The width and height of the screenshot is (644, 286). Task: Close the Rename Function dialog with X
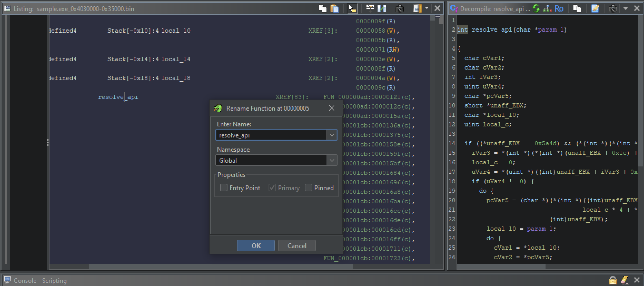click(331, 108)
